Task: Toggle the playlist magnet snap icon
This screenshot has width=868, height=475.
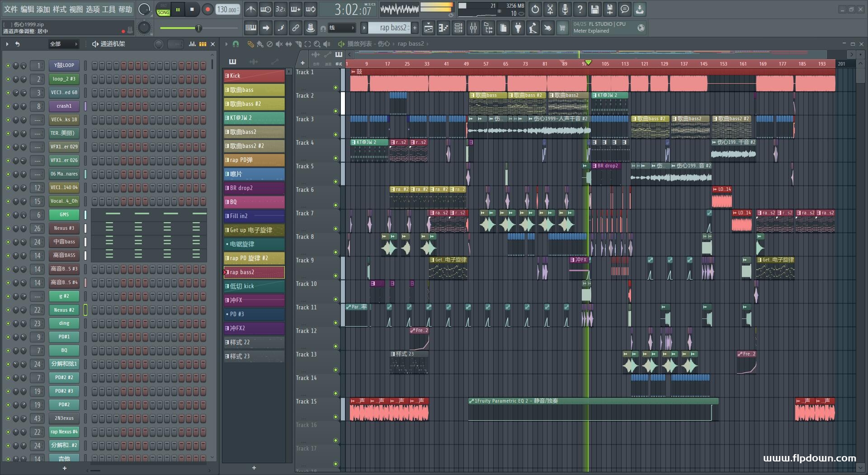Action: 236,44
